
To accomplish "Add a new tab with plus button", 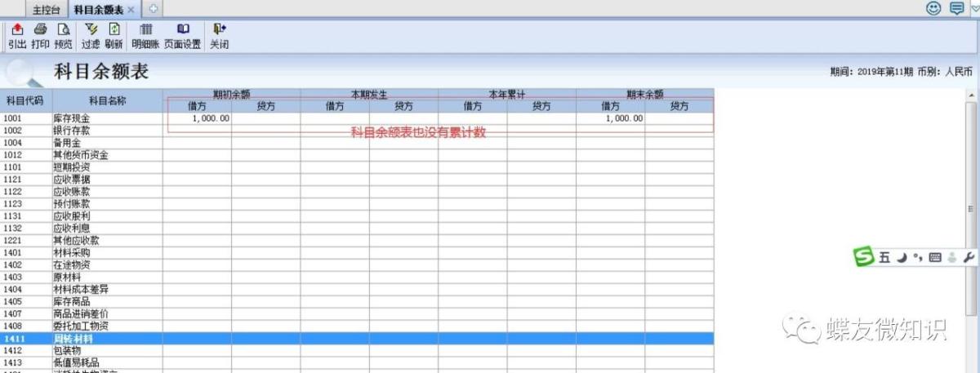I will pos(153,9).
